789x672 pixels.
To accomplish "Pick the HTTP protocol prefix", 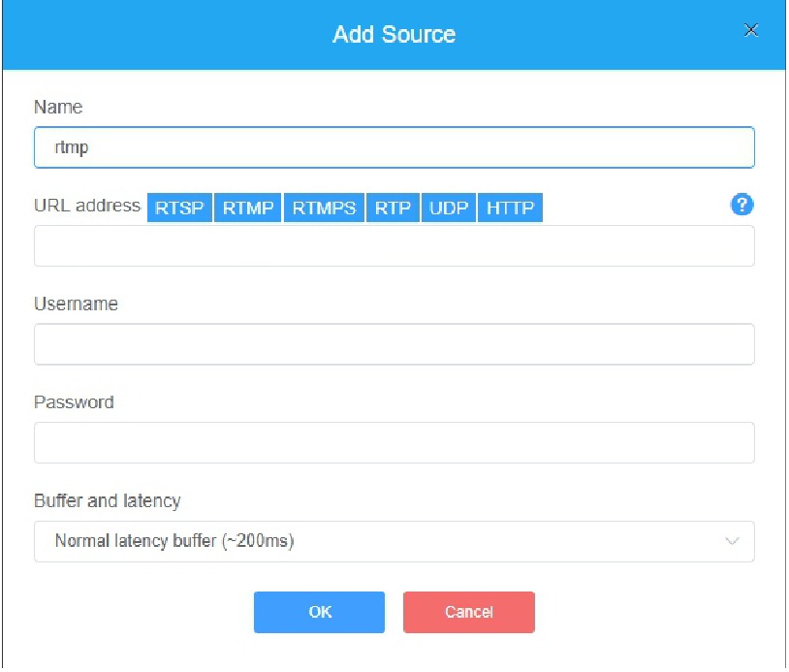I will coord(510,208).
